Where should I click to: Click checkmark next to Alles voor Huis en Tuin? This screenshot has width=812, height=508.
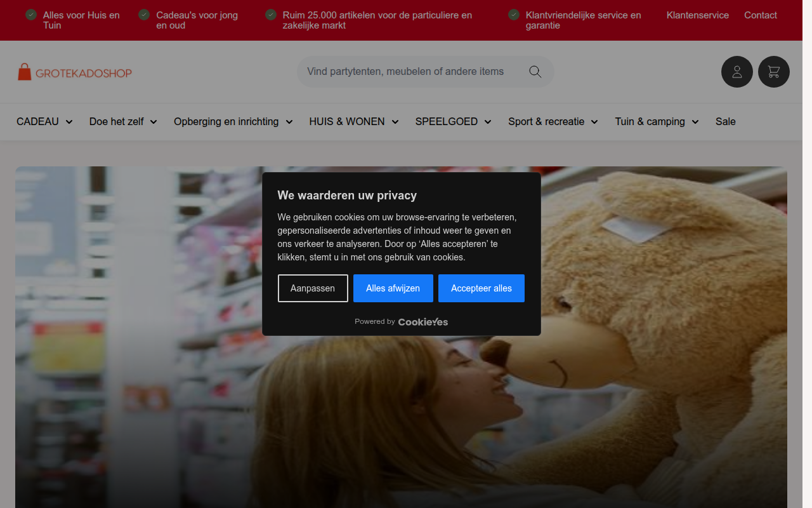click(31, 15)
